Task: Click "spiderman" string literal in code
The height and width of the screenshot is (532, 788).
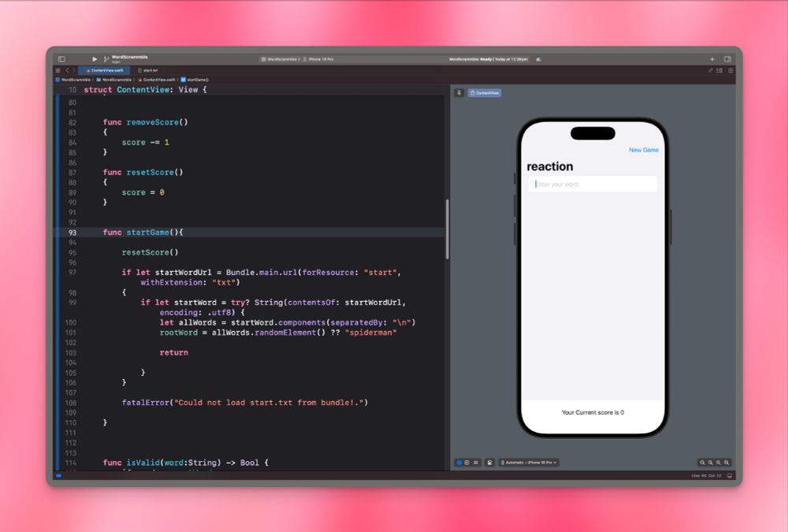Action: click(x=370, y=333)
